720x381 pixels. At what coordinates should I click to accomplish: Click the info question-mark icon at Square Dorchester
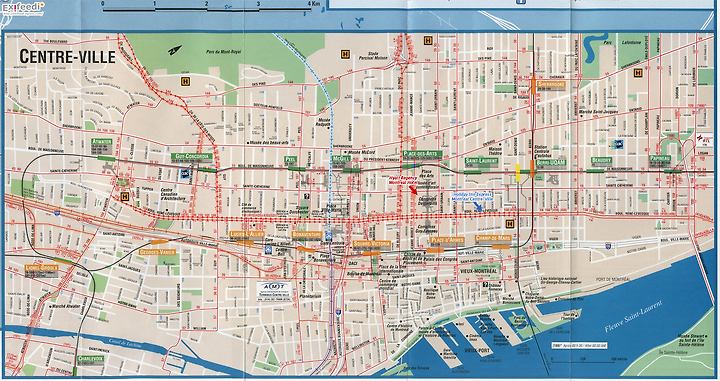(306, 196)
